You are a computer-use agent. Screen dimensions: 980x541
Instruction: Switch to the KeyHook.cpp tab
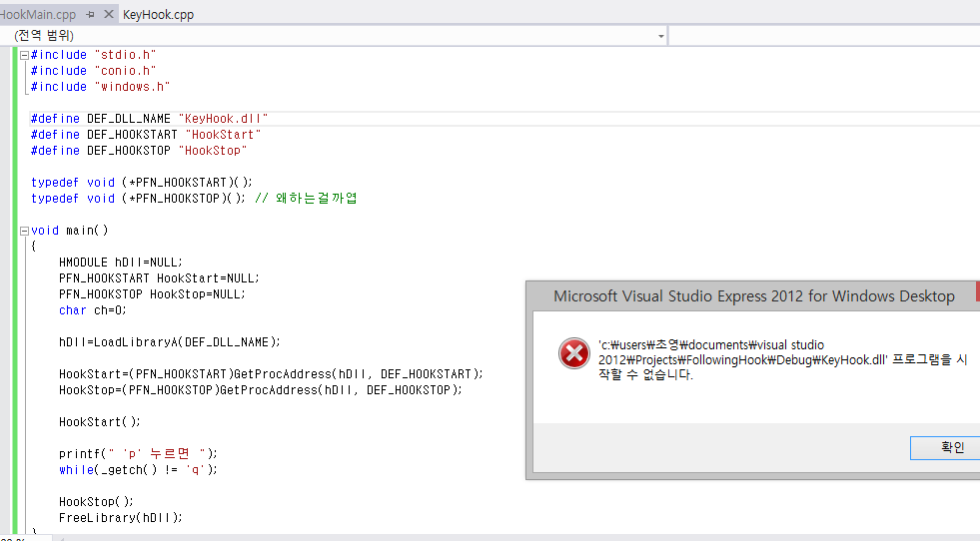158,15
